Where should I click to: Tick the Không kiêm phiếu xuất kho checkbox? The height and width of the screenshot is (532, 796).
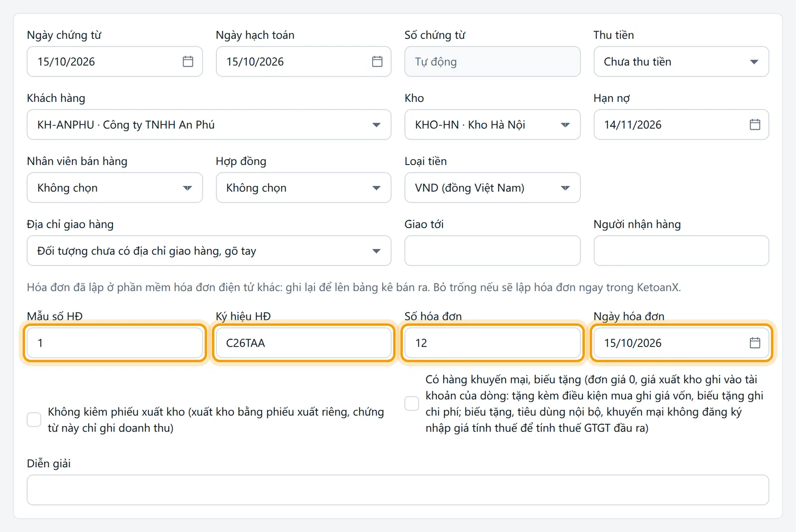pyautogui.click(x=34, y=420)
